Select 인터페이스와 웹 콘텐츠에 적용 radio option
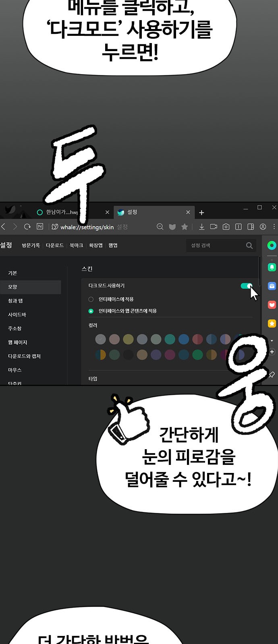This screenshot has height=644, width=278. pyautogui.click(x=91, y=311)
